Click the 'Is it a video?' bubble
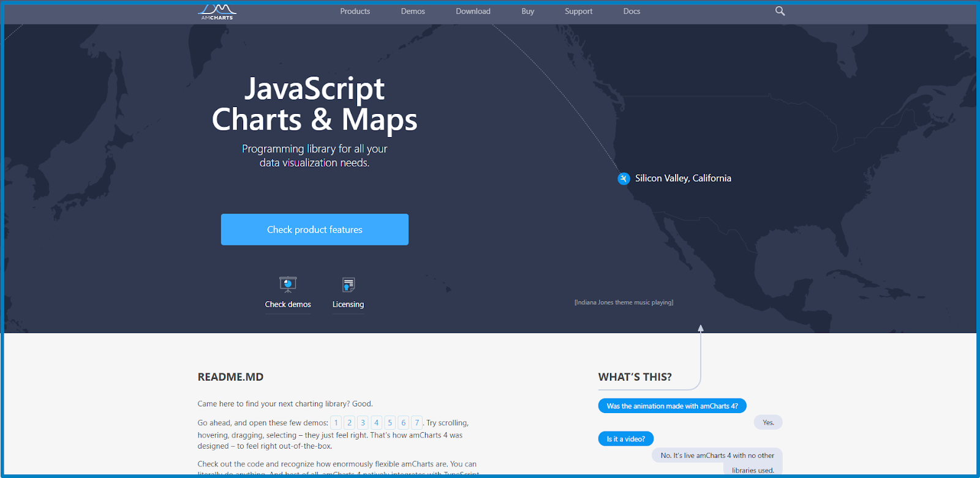Image resolution: width=980 pixels, height=478 pixels. [x=626, y=439]
